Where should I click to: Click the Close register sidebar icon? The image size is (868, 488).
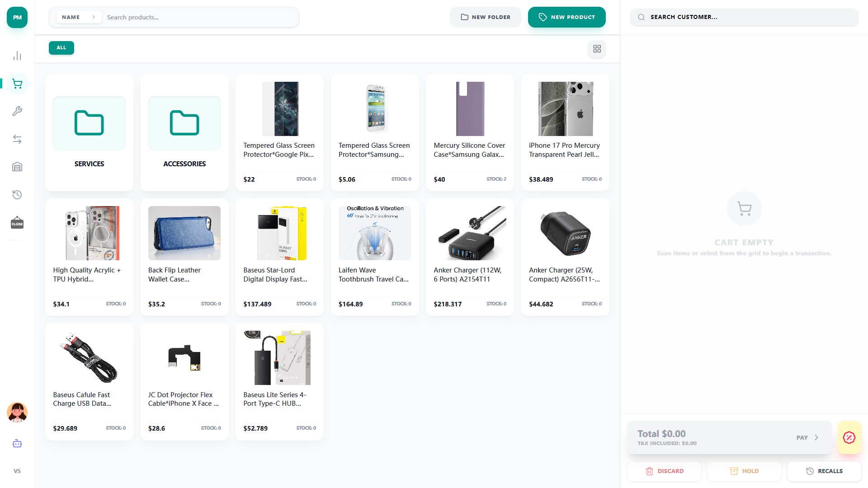pyautogui.click(x=17, y=223)
